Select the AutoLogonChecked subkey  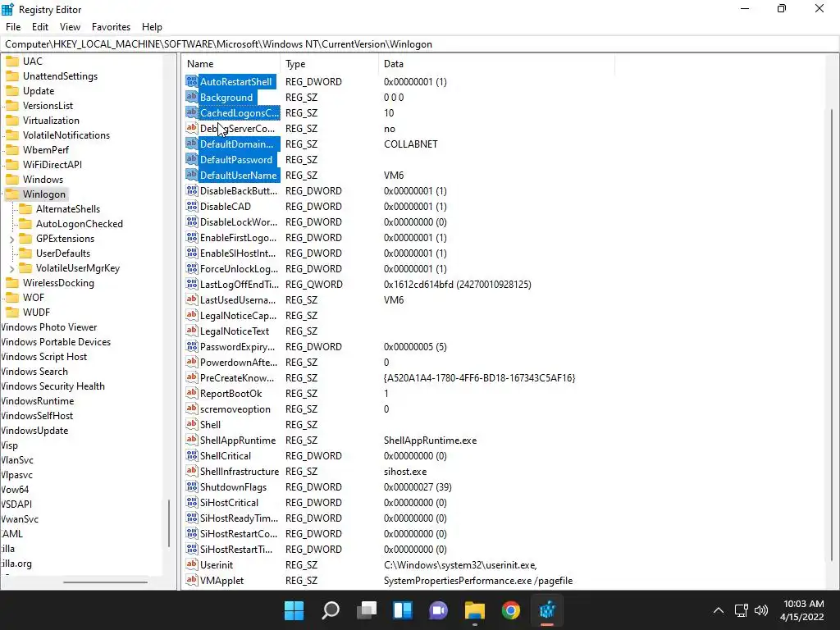click(x=80, y=224)
